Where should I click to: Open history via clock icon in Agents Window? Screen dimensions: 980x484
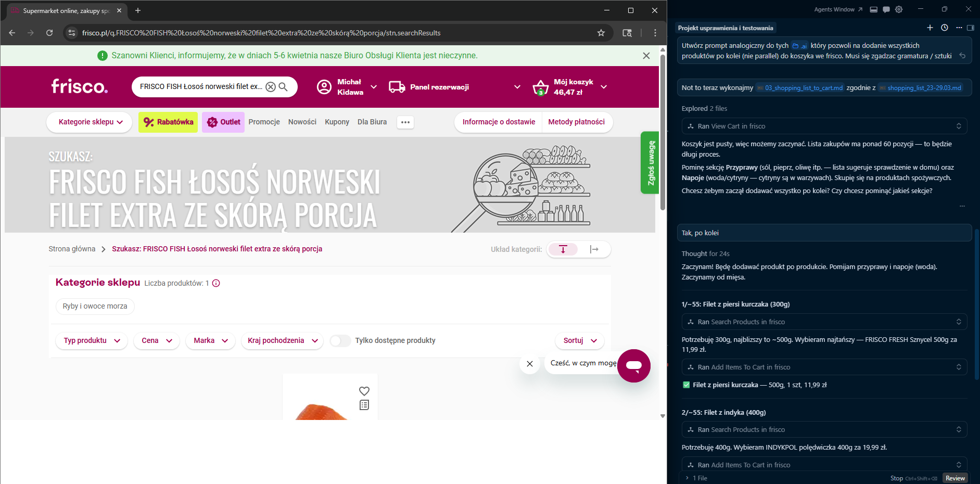(x=945, y=28)
